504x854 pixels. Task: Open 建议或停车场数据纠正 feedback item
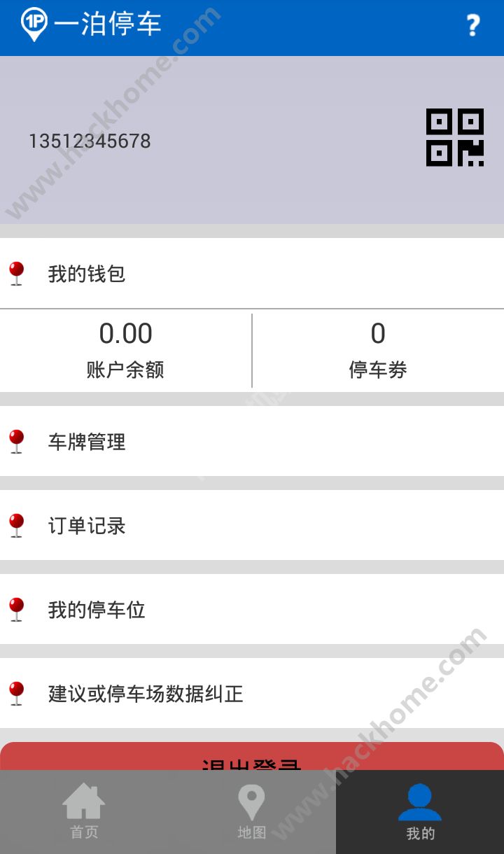click(x=146, y=694)
